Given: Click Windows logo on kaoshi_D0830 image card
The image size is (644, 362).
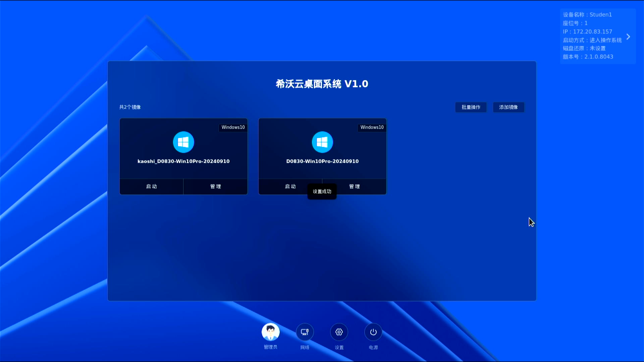Looking at the screenshot, I should [x=183, y=142].
